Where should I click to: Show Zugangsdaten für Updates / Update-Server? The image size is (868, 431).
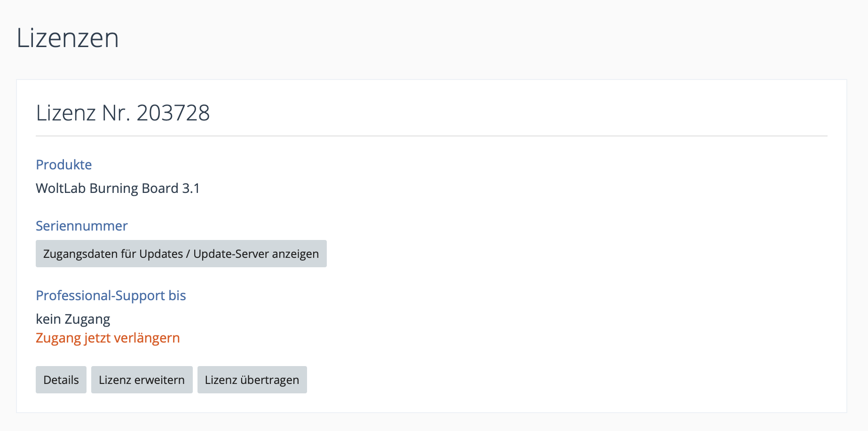(181, 254)
